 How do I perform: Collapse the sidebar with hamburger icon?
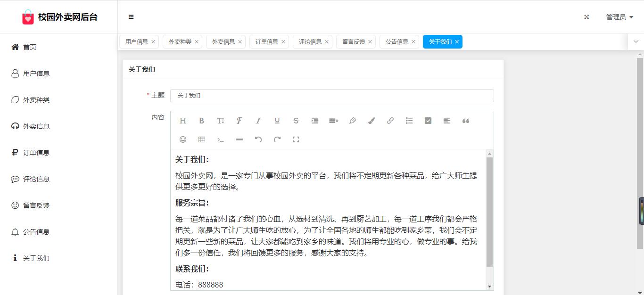click(131, 17)
